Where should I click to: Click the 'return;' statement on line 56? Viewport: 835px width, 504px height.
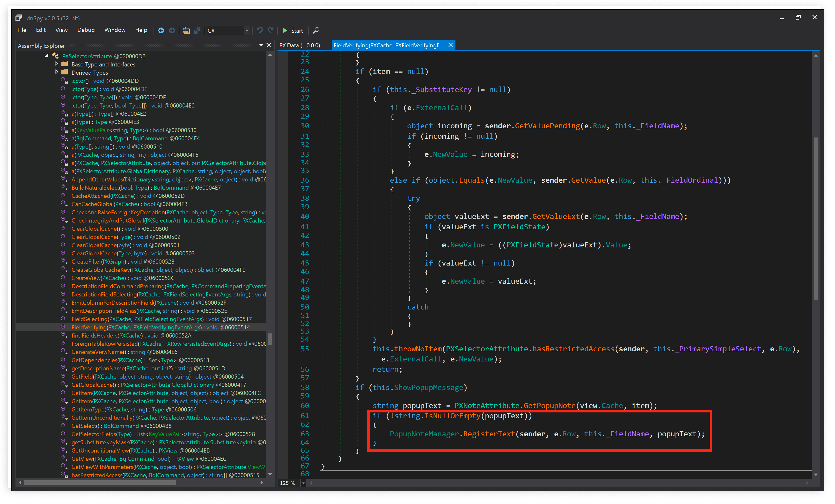pyautogui.click(x=387, y=369)
